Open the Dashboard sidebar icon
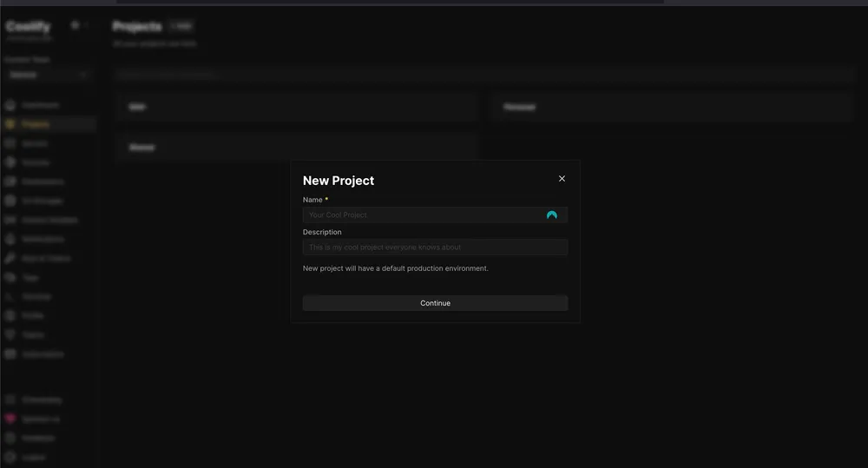 click(x=10, y=105)
